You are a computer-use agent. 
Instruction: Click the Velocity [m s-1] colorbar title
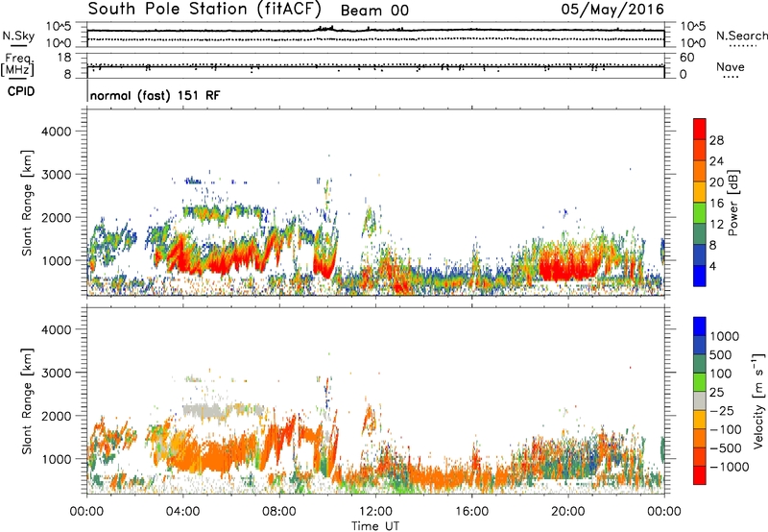click(x=758, y=400)
